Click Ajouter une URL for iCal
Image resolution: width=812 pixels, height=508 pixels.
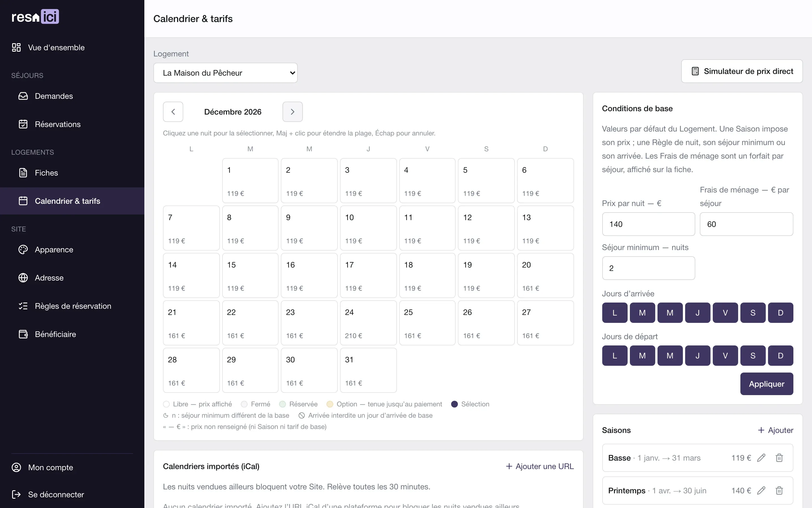tap(540, 466)
